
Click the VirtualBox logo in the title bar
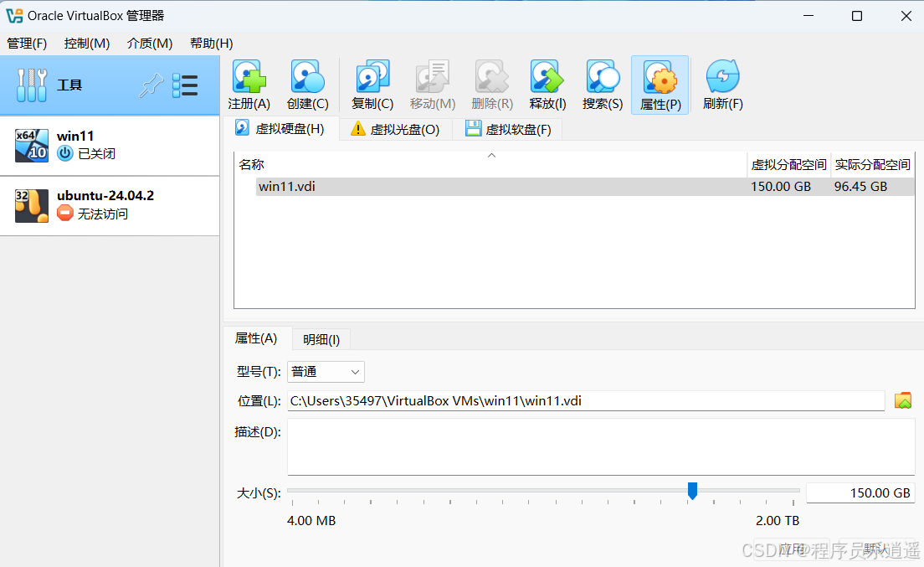pyautogui.click(x=14, y=16)
